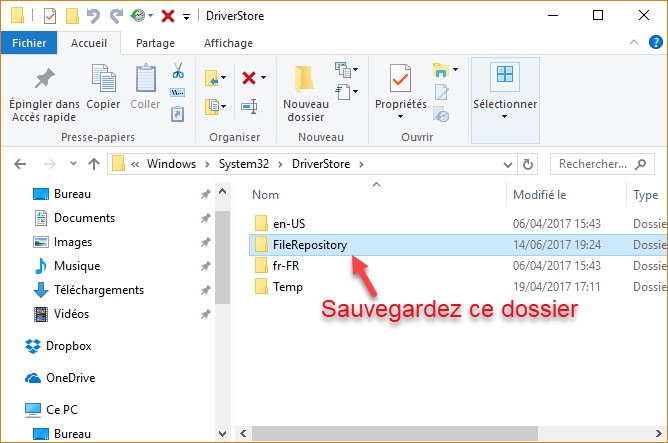This screenshot has height=443, width=668.
Task: Open the Fichier menu
Action: click(29, 43)
